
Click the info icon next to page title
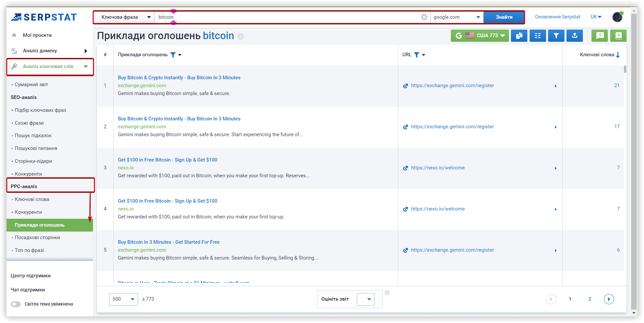pos(241,36)
